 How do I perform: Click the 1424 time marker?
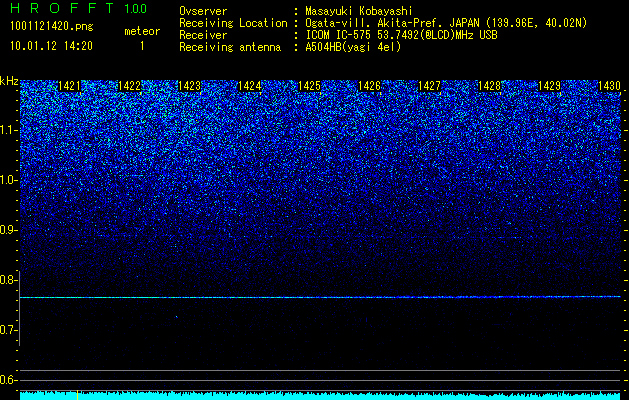(x=250, y=86)
